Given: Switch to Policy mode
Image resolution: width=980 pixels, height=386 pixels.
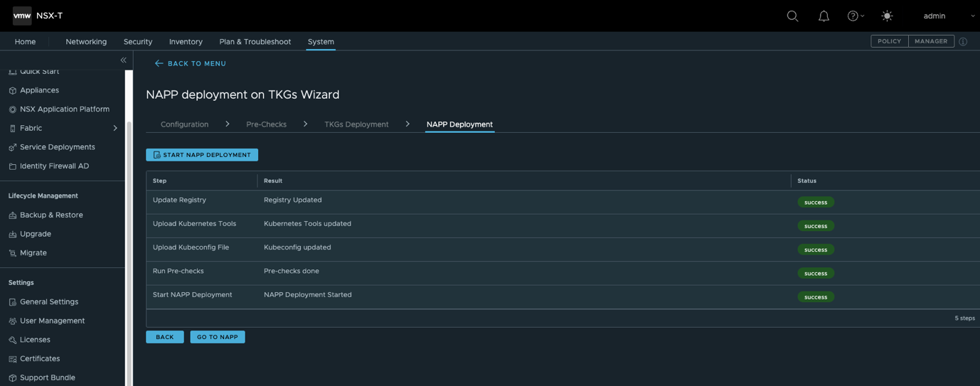Looking at the screenshot, I should (889, 41).
